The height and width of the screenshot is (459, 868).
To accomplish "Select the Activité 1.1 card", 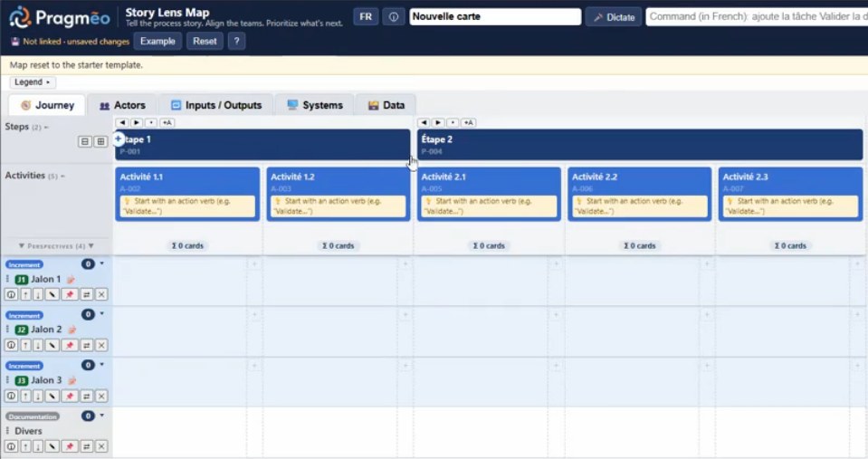I will [x=187, y=195].
